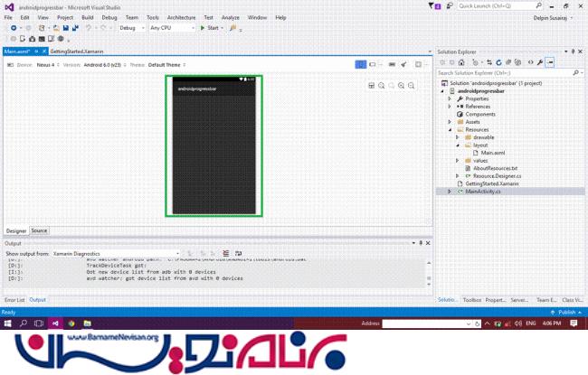Switch designer to landscape orientation
The image size is (588, 375).
point(373,65)
